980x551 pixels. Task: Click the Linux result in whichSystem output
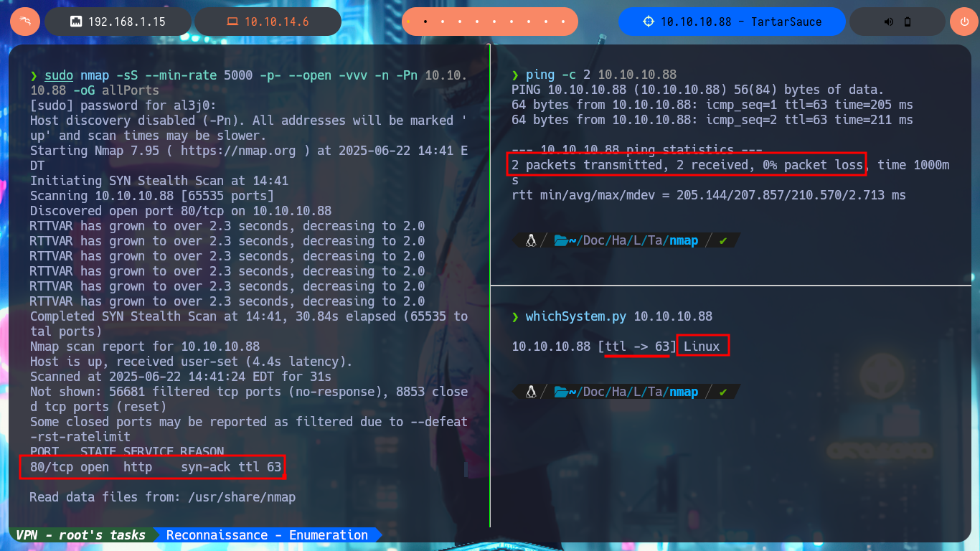[702, 347]
